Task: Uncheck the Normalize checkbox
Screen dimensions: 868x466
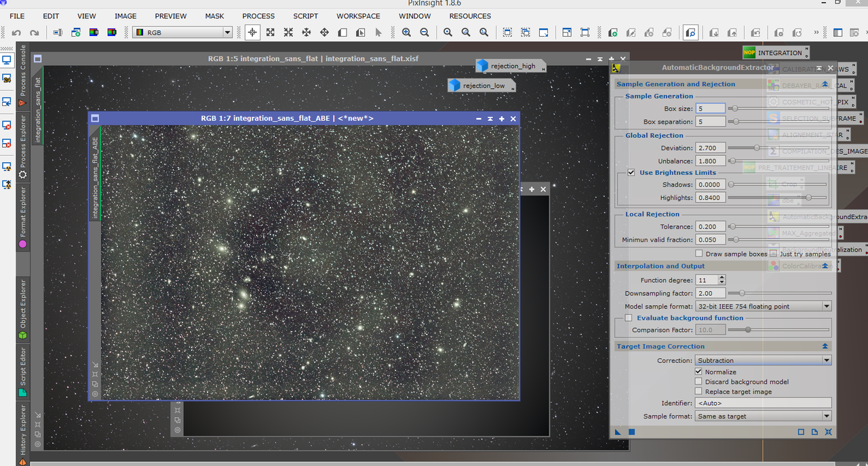Action: pyautogui.click(x=699, y=372)
